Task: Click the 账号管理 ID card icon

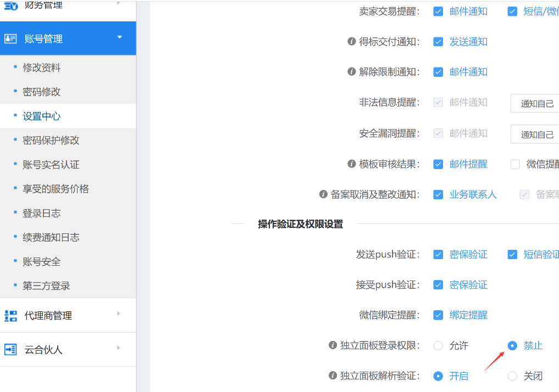Action: pyautogui.click(x=10, y=38)
